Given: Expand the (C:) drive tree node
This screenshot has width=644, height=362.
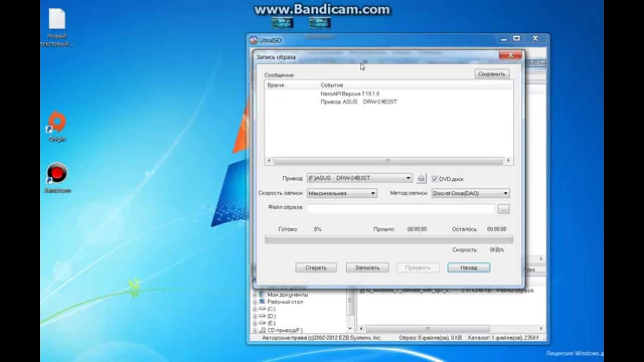Looking at the screenshot, I should tap(255, 309).
